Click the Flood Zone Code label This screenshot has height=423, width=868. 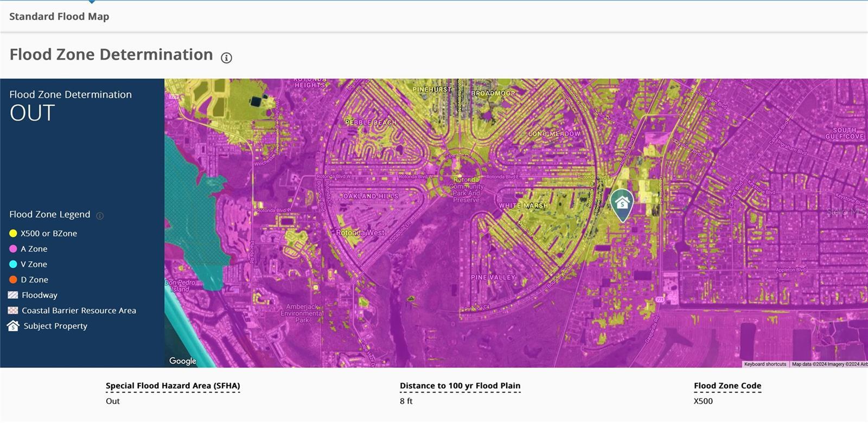(x=727, y=386)
